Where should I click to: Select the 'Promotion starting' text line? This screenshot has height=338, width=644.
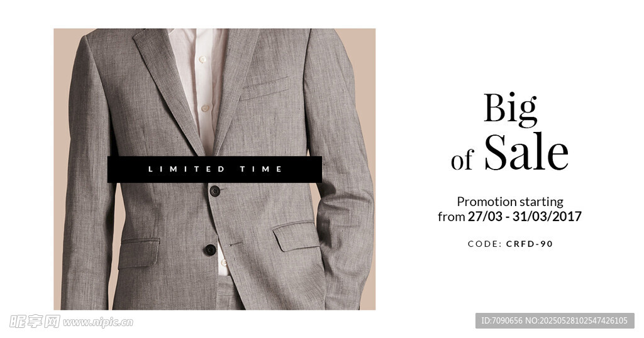coord(509,202)
